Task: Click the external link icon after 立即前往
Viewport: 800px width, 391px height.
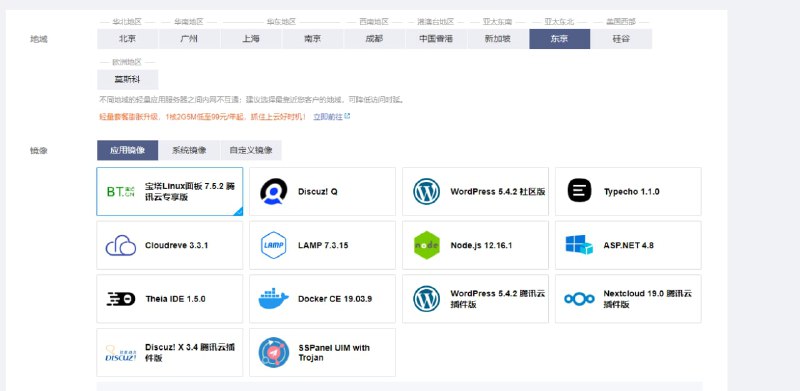Action: tap(347, 116)
